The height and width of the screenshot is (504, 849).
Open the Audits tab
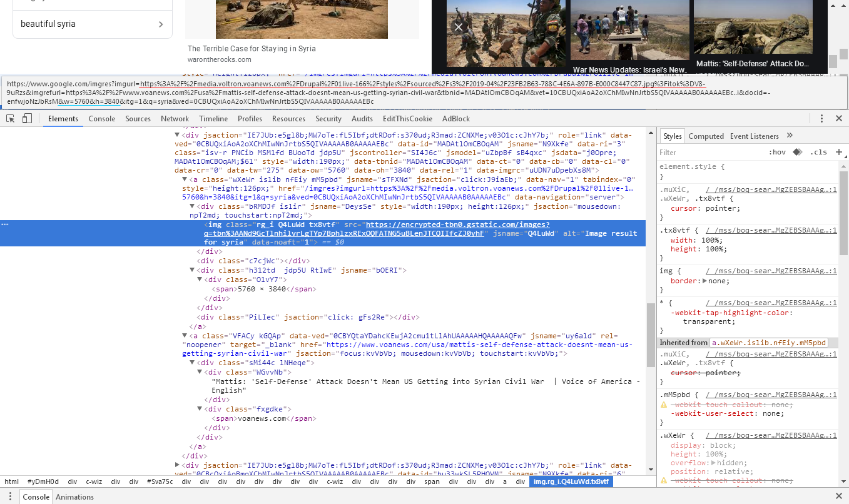pyautogui.click(x=362, y=119)
